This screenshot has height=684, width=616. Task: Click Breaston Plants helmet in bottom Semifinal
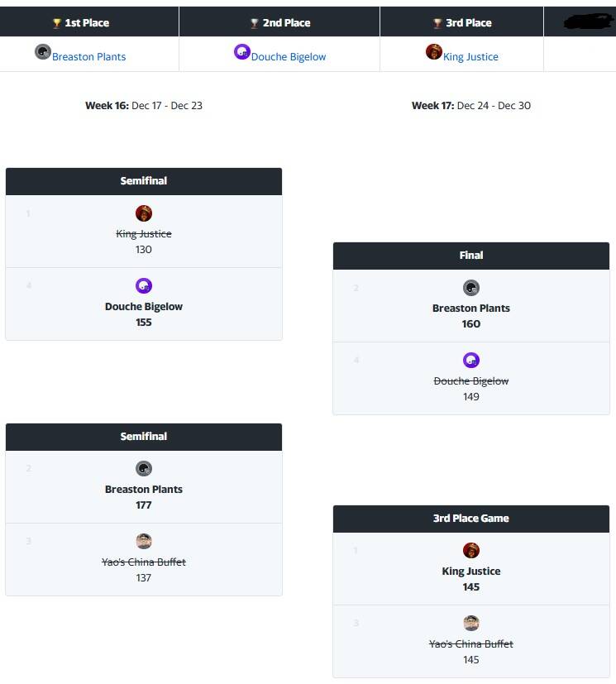coord(143,468)
